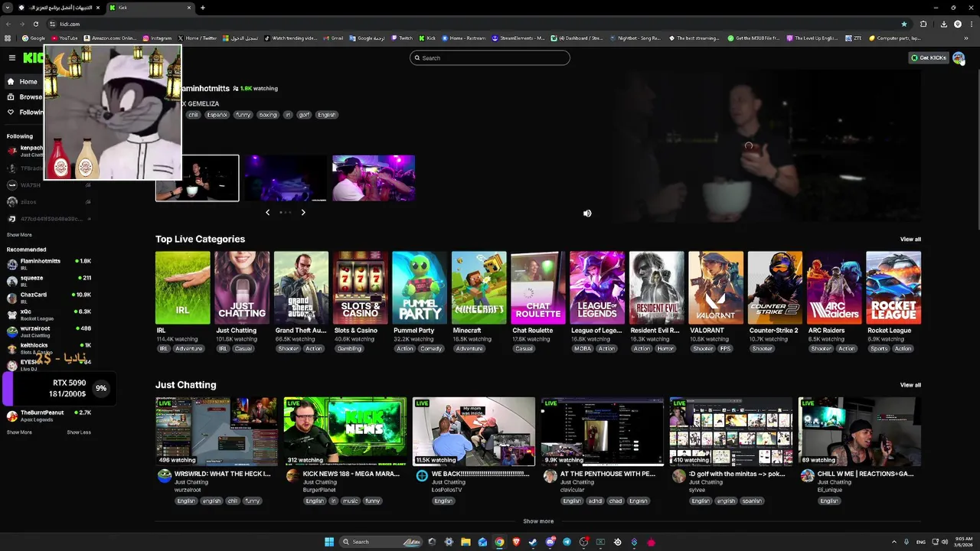Select the chill tag on featured stream
This screenshot has width=980, height=551.
(x=193, y=115)
